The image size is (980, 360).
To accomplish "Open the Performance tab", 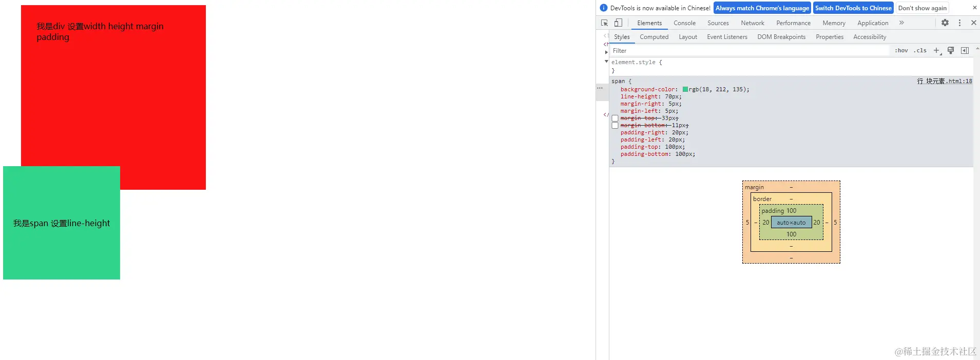I will point(794,23).
